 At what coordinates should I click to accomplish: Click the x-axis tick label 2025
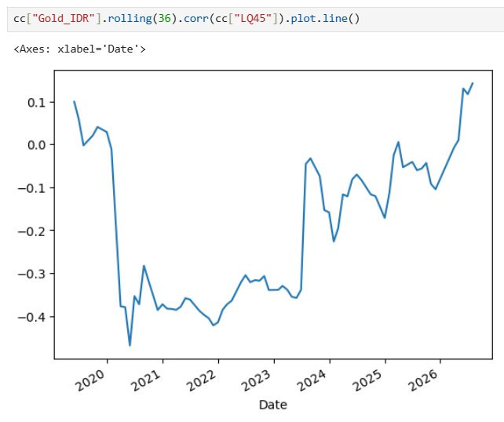click(x=368, y=380)
